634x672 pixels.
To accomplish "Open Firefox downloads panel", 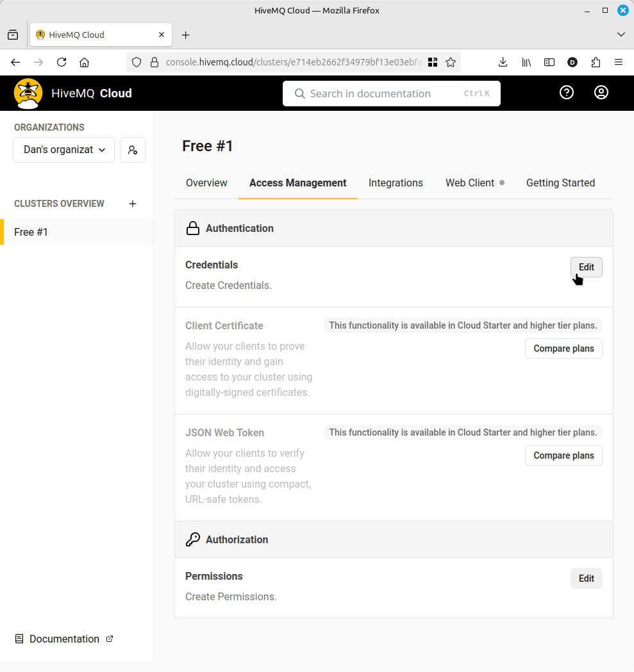I will [x=503, y=62].
